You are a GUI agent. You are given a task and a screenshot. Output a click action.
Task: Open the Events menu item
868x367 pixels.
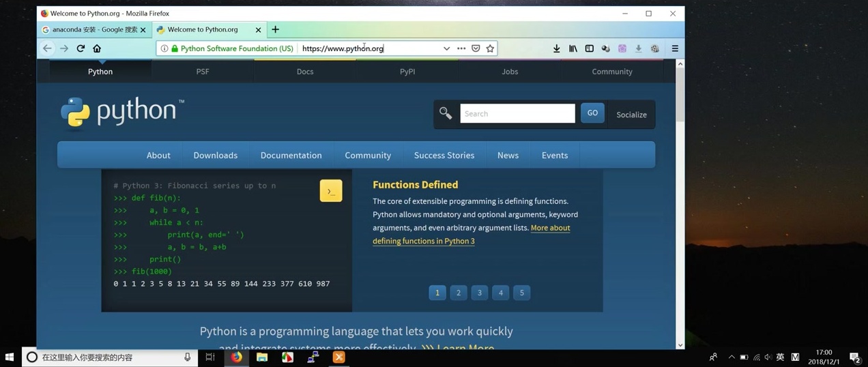[x=555, y=156]
